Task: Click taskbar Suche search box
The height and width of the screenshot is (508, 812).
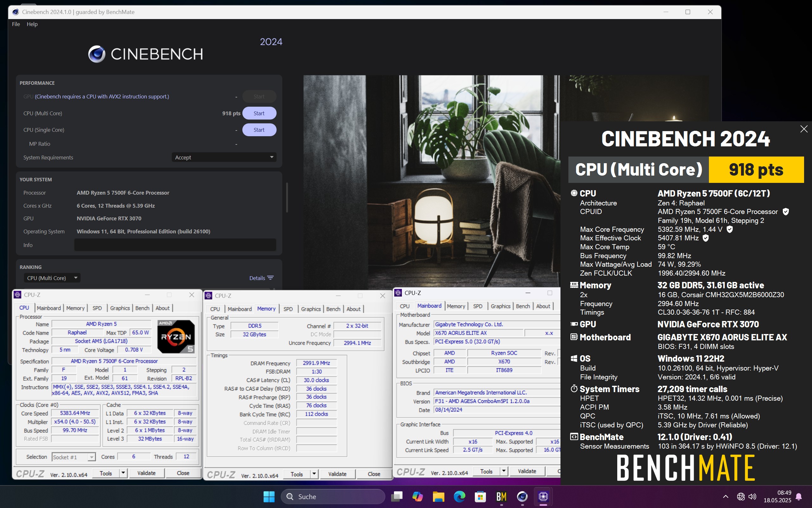Action: click(x=333, y=497)
